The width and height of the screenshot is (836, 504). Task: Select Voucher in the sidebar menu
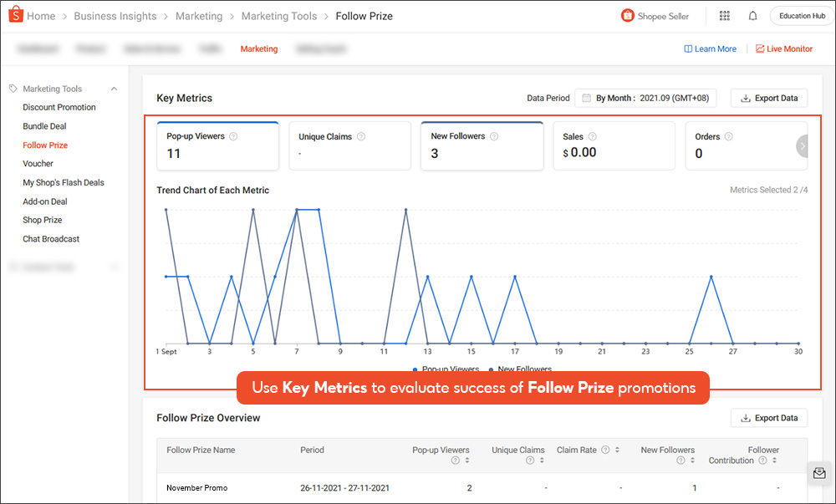39,163
